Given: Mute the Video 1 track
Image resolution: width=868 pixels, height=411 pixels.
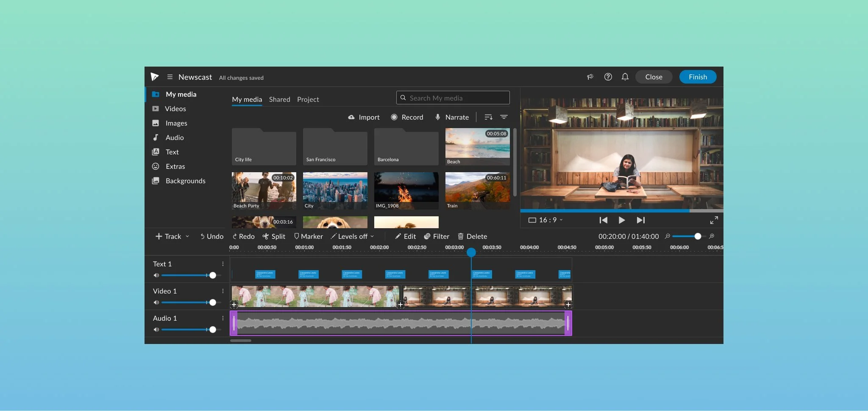Looking at the screenshot, I should [156, 302].
